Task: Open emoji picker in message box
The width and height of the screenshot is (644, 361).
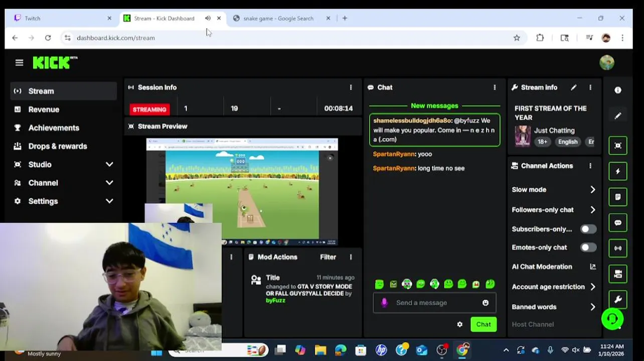Action: coord(486,303)
